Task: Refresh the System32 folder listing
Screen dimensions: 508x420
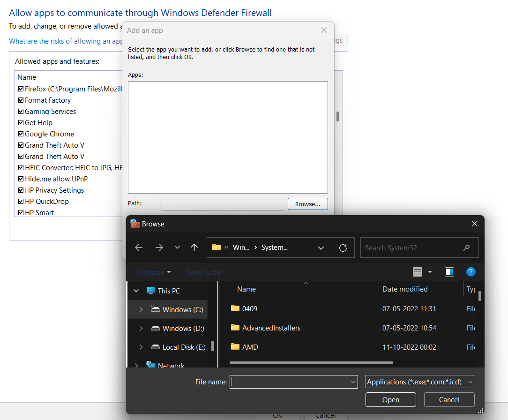Action: click(343, 247)
